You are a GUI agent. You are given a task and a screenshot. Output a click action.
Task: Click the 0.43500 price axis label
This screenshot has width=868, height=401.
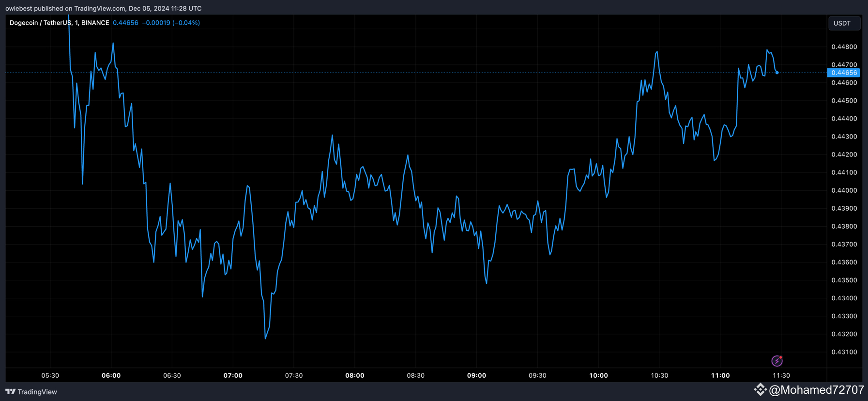[844, 280]
